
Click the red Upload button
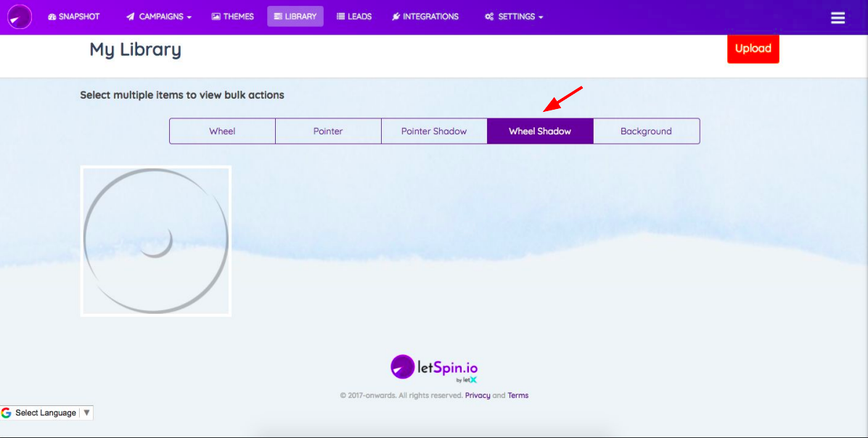pos(753,49)
